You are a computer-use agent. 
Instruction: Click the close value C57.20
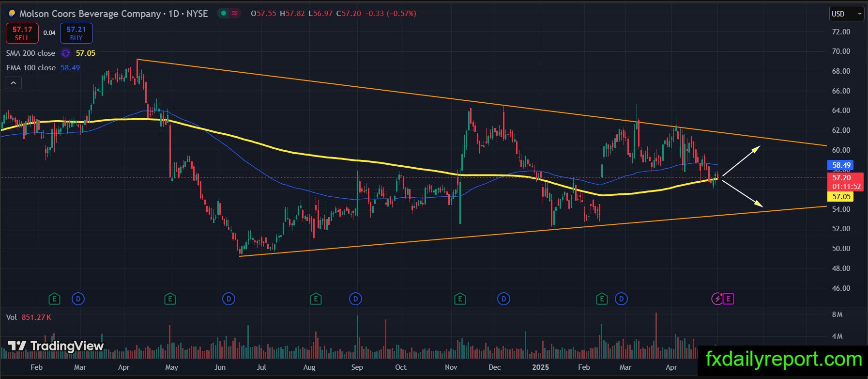click(349, 14)
